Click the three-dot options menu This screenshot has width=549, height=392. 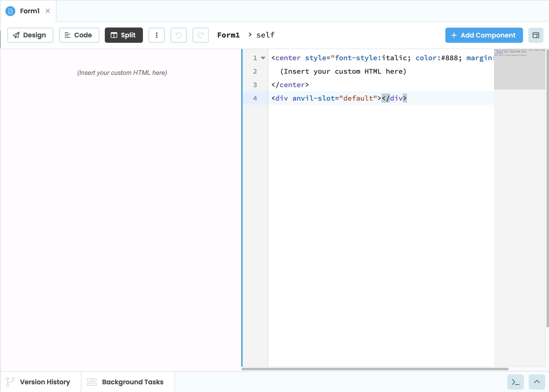pos(157,35)
